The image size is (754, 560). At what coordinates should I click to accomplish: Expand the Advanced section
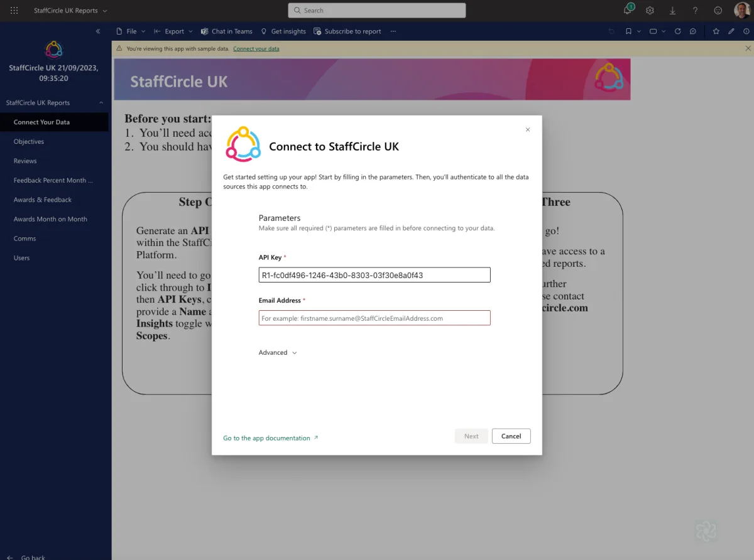[x=278, y=352]
